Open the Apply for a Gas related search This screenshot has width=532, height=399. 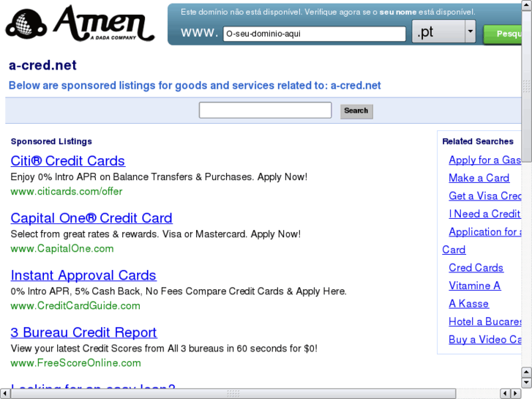pos(485,160)
